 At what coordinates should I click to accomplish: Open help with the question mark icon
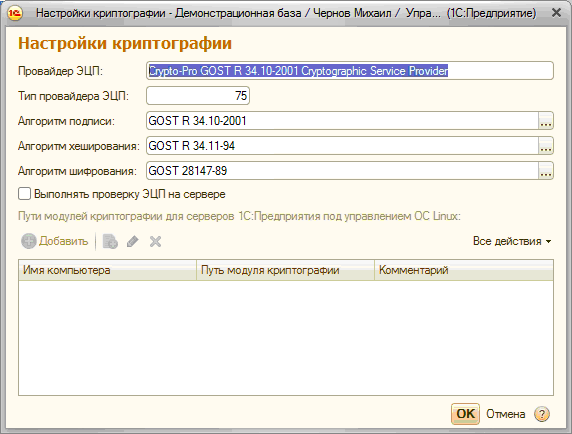click(x=542, y=414)
